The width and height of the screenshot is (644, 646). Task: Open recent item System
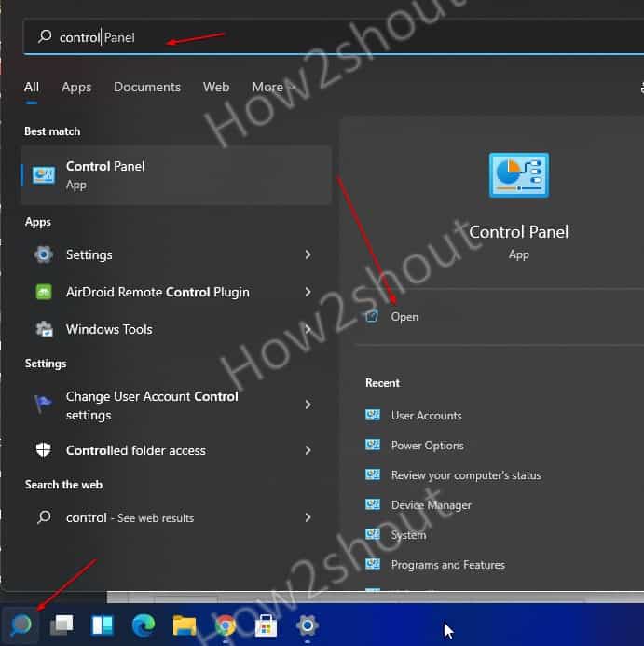[408, 535]
